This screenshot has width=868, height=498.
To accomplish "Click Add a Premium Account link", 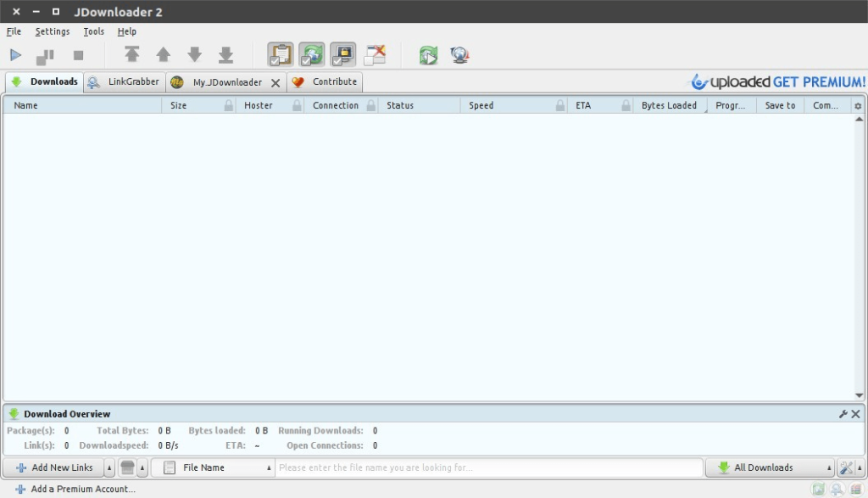I will point(82,489).
